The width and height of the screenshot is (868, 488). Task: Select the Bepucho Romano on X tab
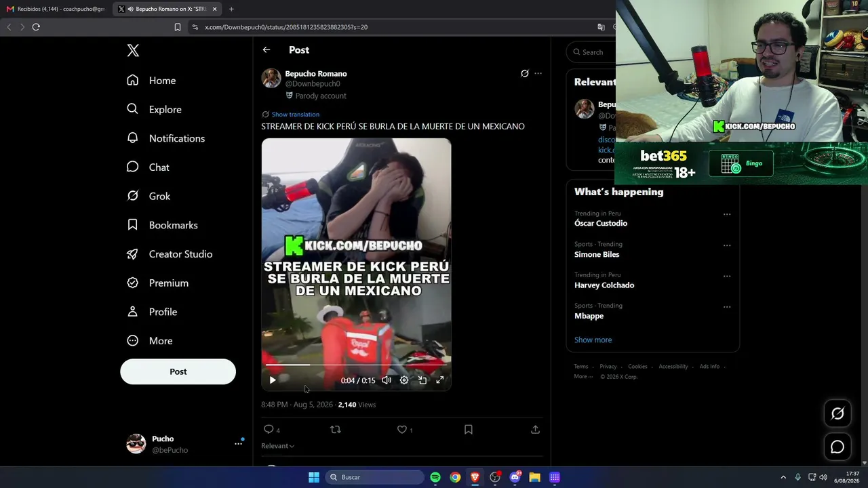point(166,9)
